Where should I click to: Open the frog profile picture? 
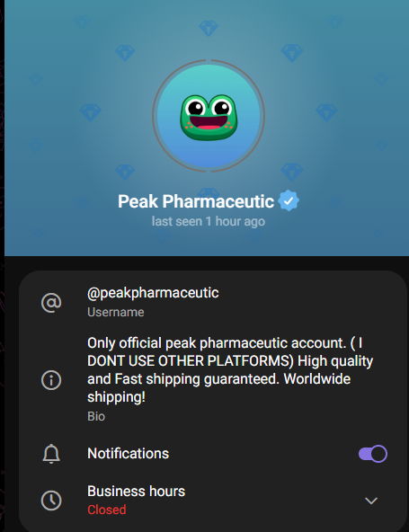(x=209, y=116)
